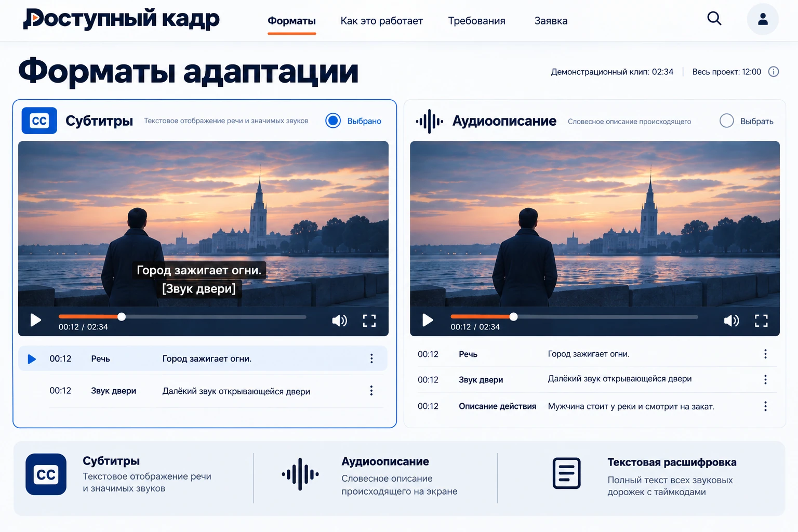Click the info icon near project duration

click(x=774, y=72)
